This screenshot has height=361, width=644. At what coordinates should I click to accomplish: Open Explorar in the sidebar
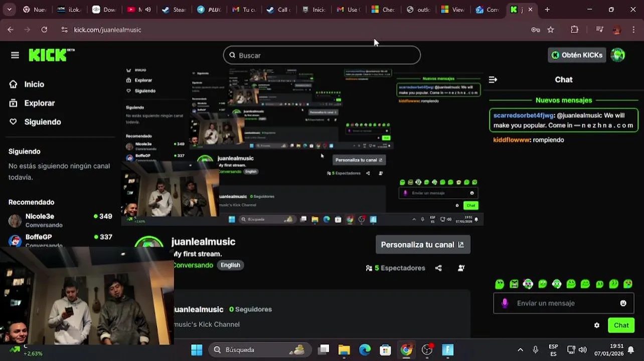[x=39, y=103]
